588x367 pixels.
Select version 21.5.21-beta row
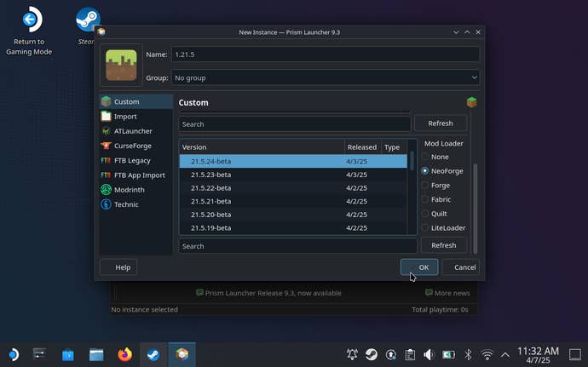click(x=293, y=201)
